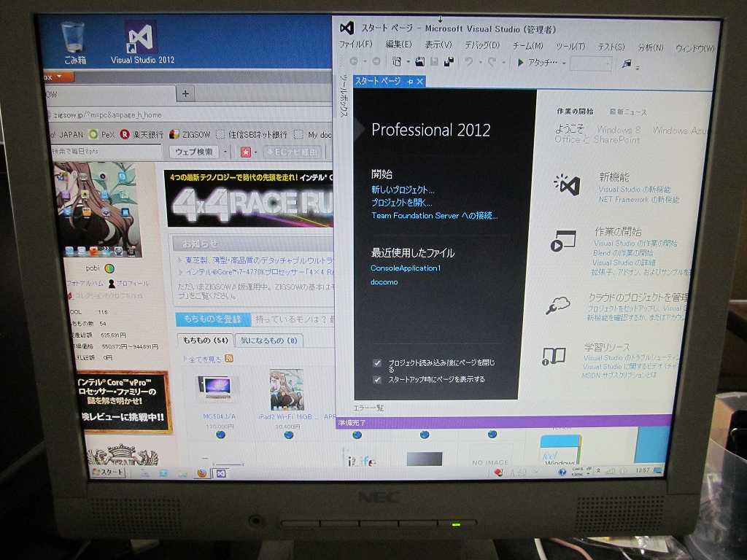Image resolution: width=747 pixels, height=560 pixels.
Task: Click the 学習リソース book icon
Action: coord(554,356)
